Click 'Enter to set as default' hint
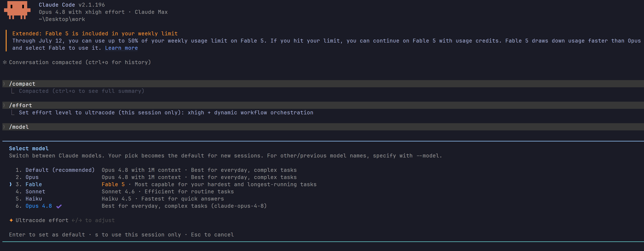 [47, 234]
